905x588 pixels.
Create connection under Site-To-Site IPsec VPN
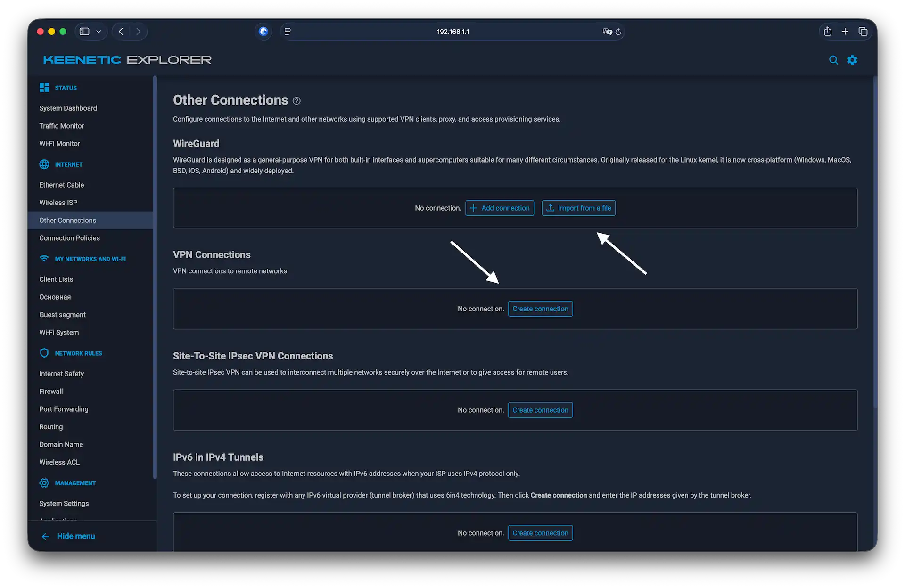click(541, 410)
